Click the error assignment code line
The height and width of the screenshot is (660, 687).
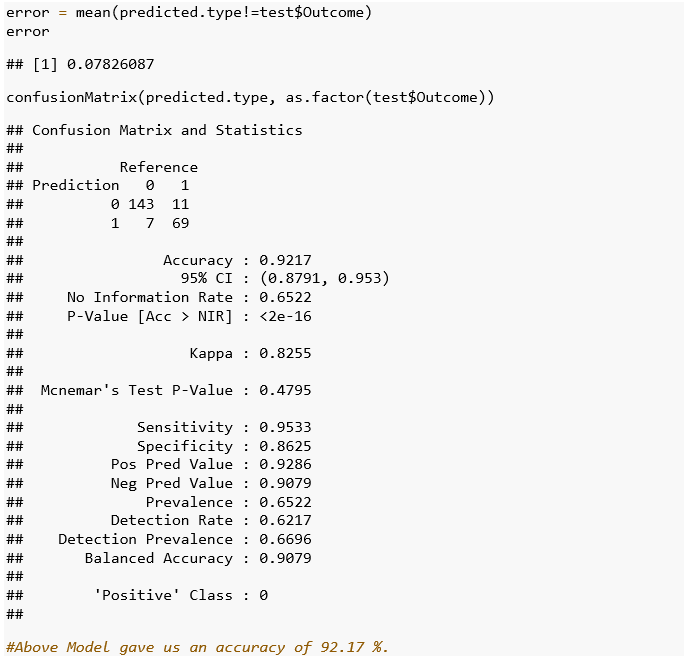coord(189,12)
